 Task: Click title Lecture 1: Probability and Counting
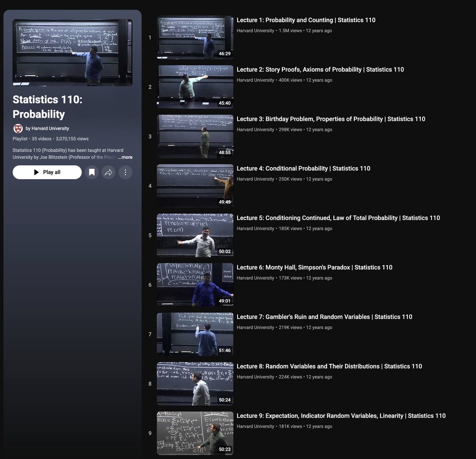point(306,20)
